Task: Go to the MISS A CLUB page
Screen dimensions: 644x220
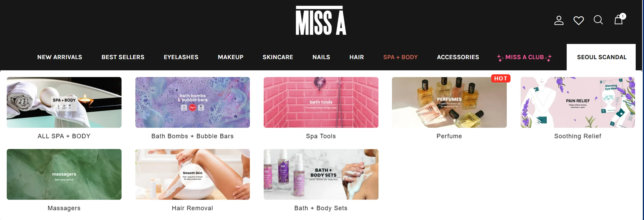Action: pos(524,57)
